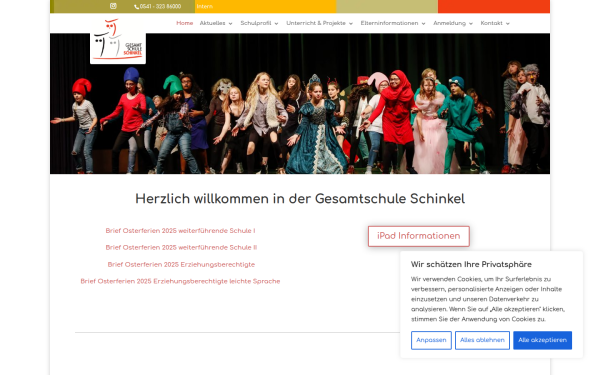
Task: Click the iPad Informationen button
Action: (x=419, y=236)
